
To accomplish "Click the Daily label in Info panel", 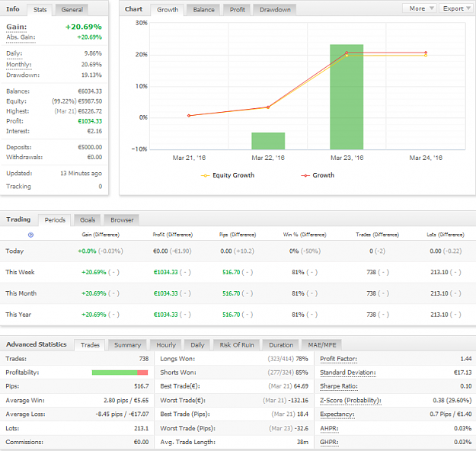I will pos(14,54).
